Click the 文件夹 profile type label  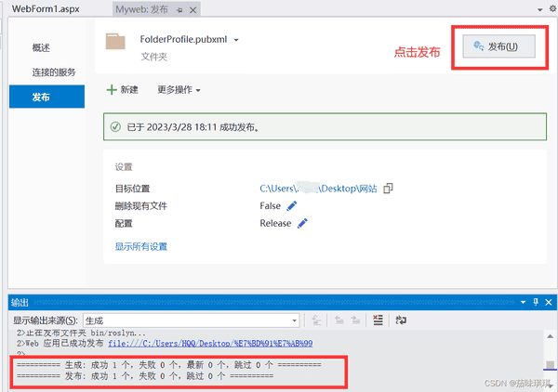point(154,57)
